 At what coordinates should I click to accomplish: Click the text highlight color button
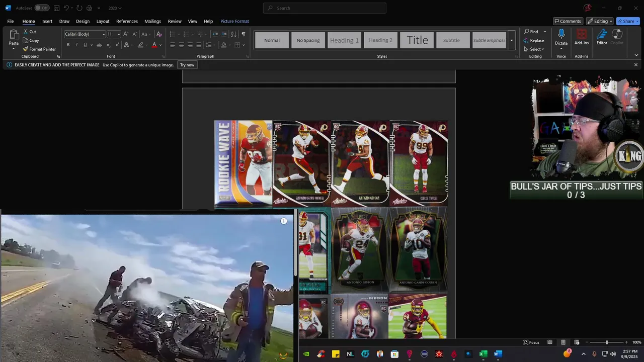coord(140,45)
